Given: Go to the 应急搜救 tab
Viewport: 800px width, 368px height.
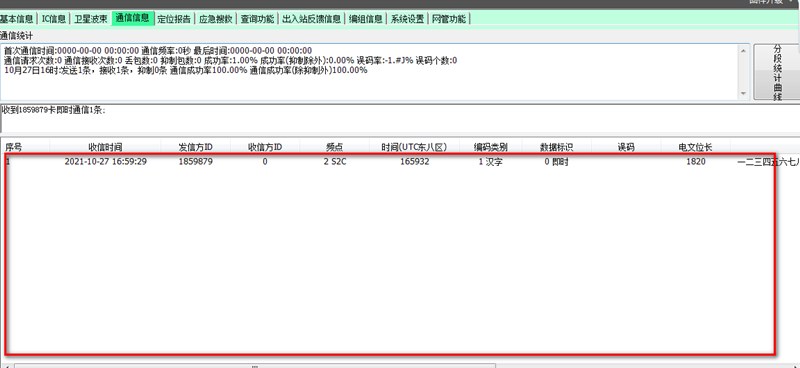Looking at the screenshot, I should [x=215, y=19].
